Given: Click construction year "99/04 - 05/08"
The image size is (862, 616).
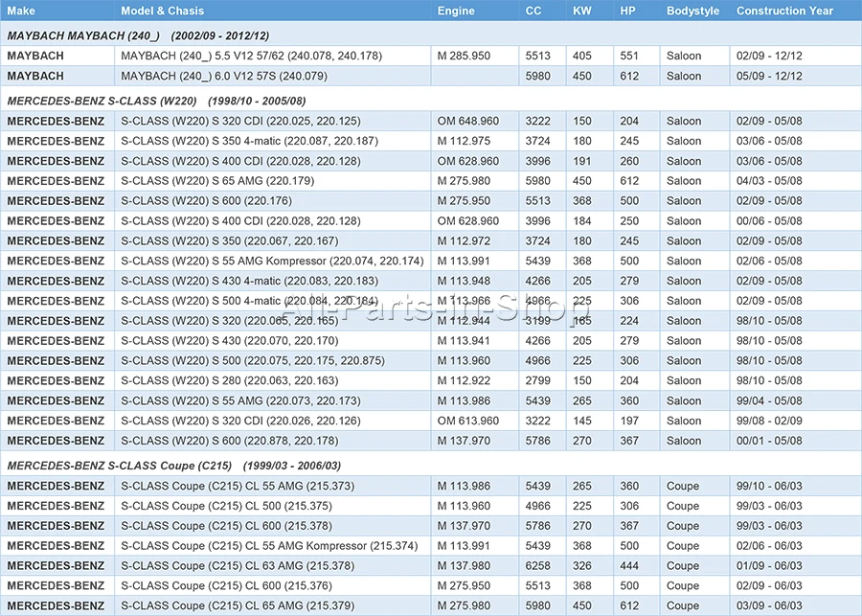Looking at the screenshot, I should click(x=769, y=401).
